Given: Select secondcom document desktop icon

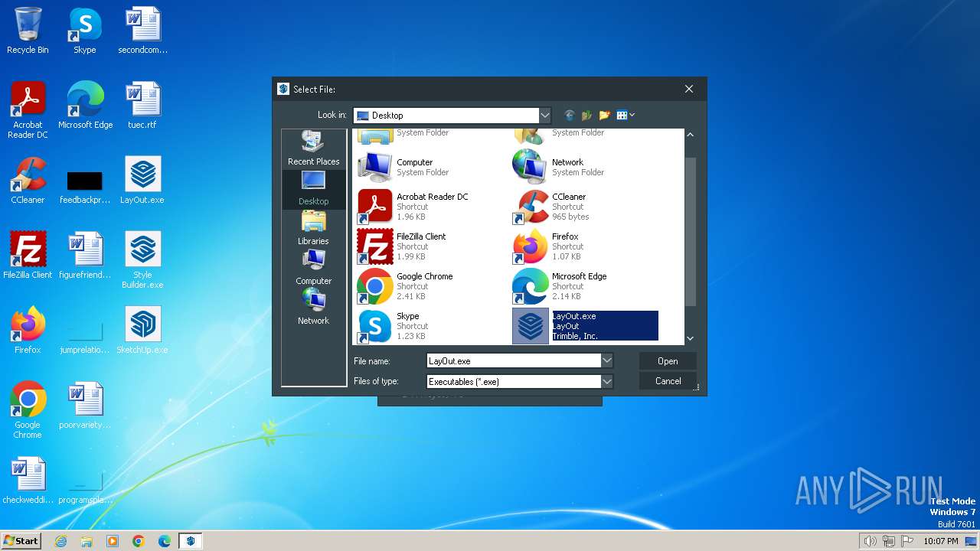Looking at the screenshot, I should pyautogui.click(x=143, y=31).
